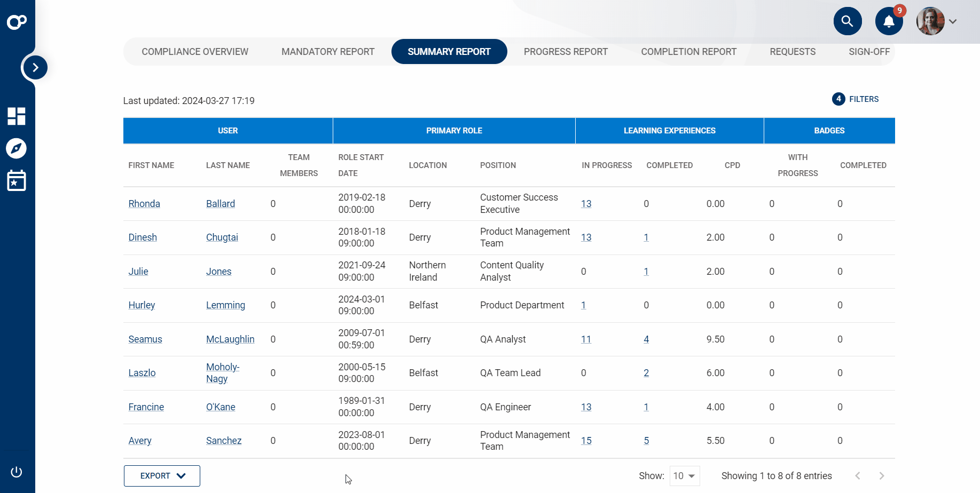Image resolution: width=980 pixels, height=493 pixels.
Task: Open the Completion Report tab
Action: (x=688, y=51)
